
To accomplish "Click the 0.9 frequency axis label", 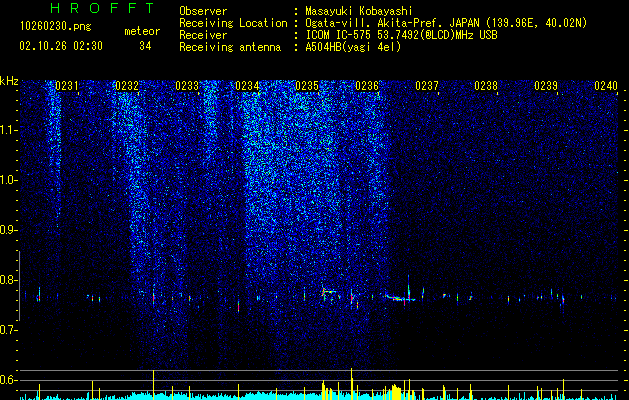I will tap(8, 230).
